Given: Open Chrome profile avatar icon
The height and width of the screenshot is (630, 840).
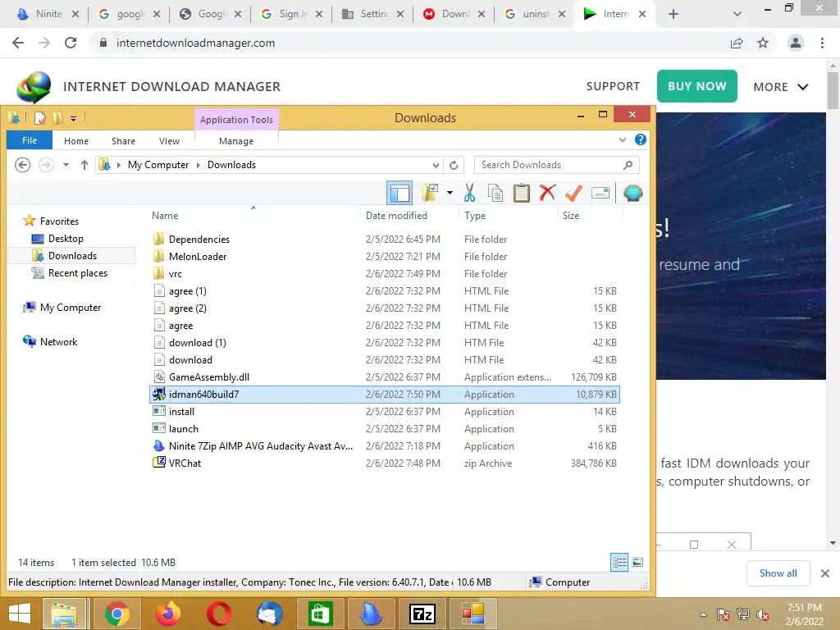Looking at the screenshot, I should pos(796,43).
